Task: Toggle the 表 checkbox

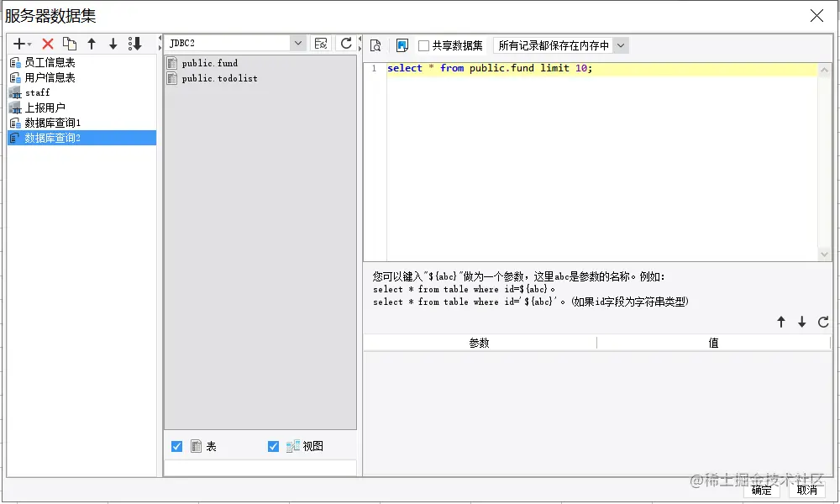Action: point(176,446)
